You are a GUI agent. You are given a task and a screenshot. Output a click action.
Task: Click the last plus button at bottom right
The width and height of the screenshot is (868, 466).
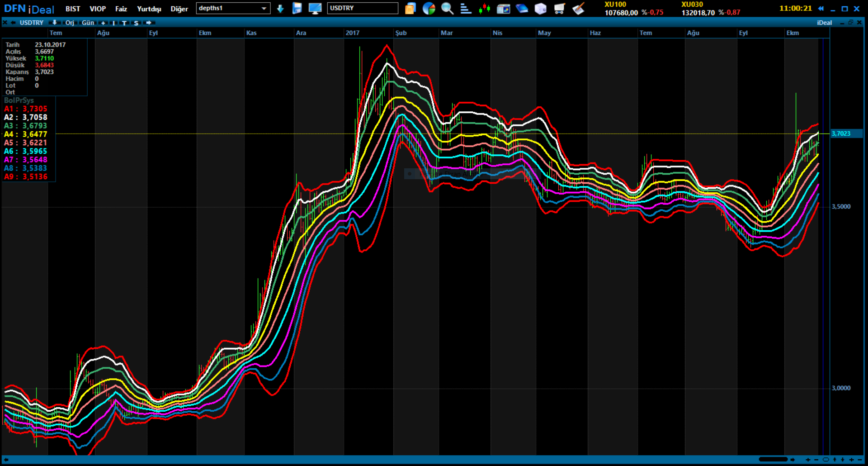coord(852,460)
